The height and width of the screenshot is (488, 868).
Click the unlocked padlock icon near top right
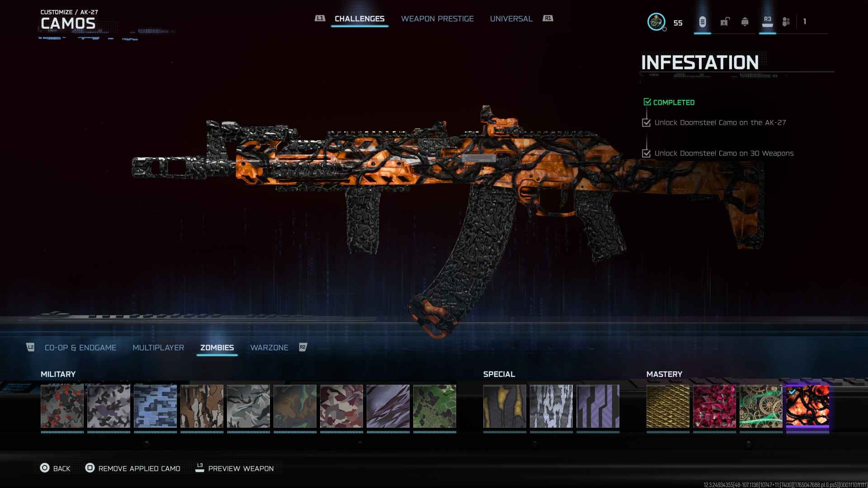pyautogui.click(x=724, y=21)
